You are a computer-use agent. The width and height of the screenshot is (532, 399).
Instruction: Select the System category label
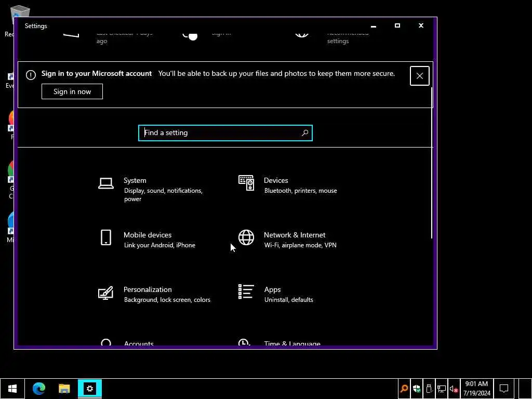(135, 180)
